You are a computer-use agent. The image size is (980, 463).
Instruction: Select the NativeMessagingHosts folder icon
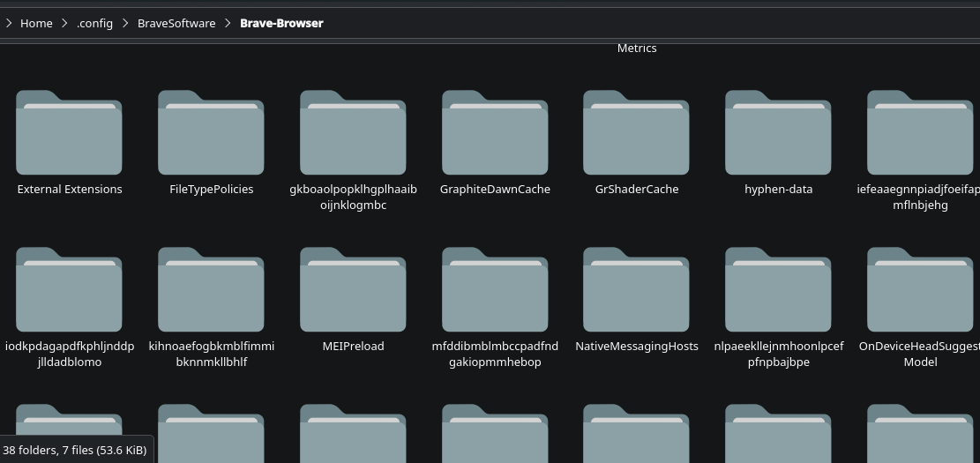636,289
